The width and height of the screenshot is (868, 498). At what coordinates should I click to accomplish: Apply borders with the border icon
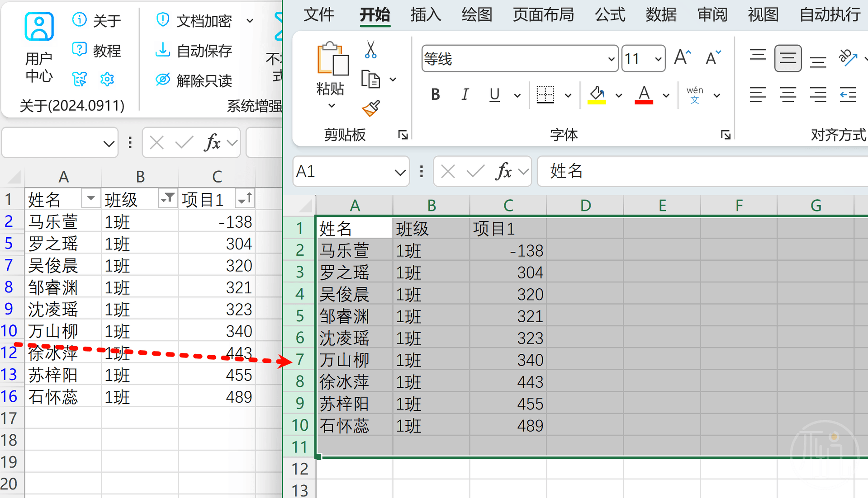click(x=545, y=94)
